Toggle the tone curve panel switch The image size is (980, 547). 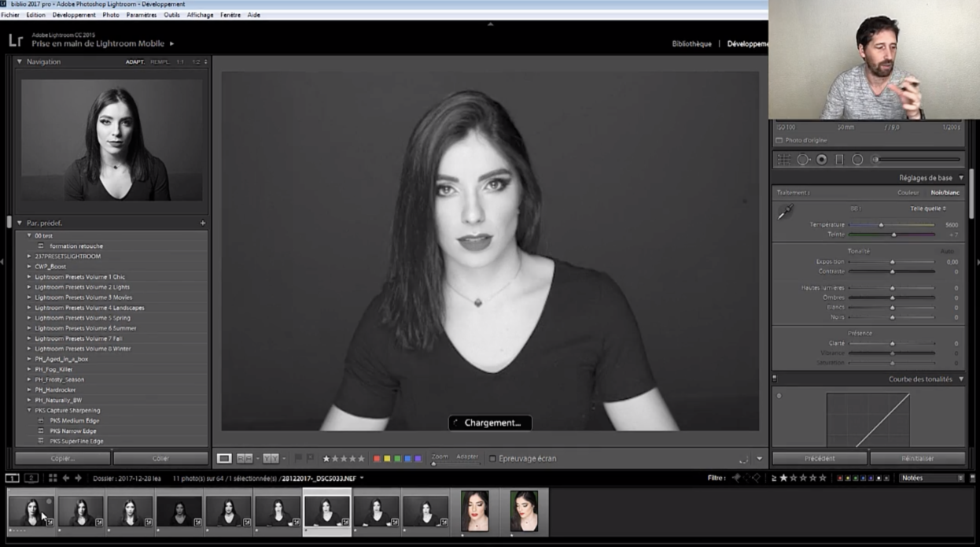(x=775, y=379)
